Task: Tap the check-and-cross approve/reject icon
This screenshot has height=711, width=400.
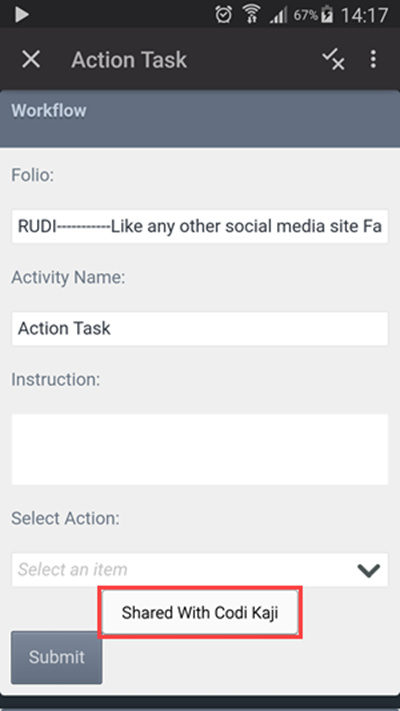Action: 333,60
